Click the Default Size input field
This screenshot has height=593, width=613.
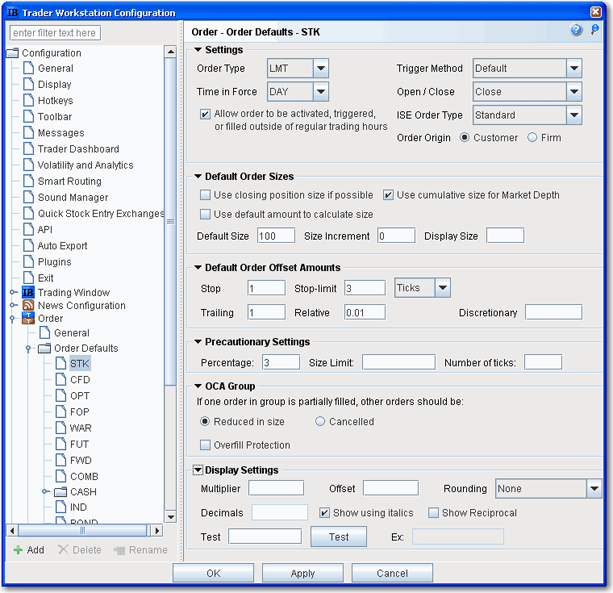click(276, 236)
